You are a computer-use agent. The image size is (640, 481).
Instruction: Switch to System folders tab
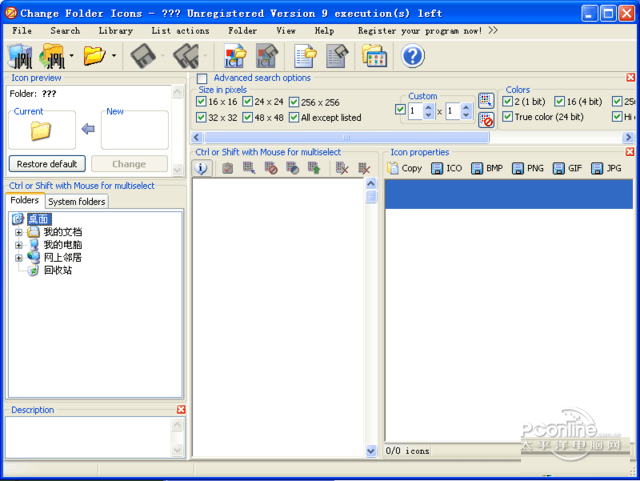coord(77,202)
